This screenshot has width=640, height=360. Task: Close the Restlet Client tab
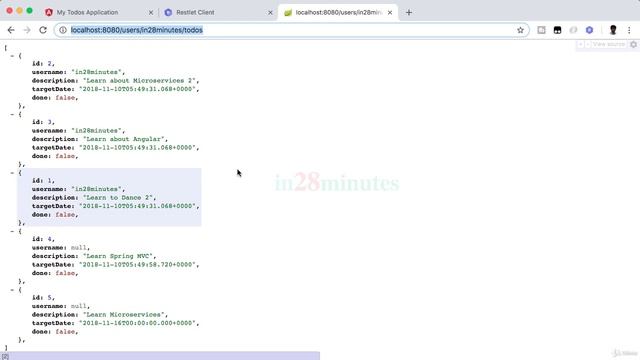click(x=270, y=13)
